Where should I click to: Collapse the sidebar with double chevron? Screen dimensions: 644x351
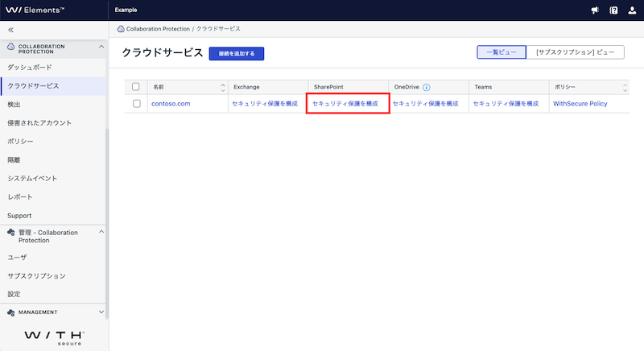(10, 30)
